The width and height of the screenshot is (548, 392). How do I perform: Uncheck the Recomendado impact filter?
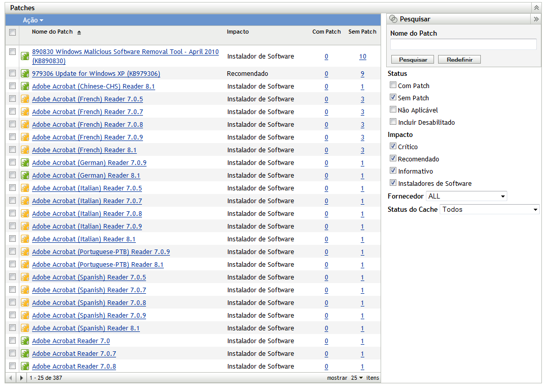click(x=393, y=158)
